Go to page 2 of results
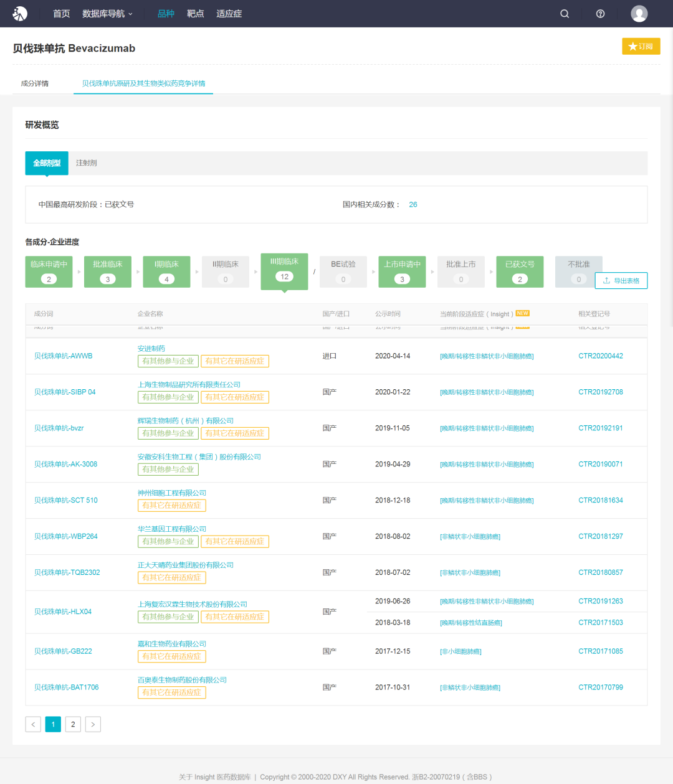Viewport: 673px width, 784px height. (x=73, y=724)
